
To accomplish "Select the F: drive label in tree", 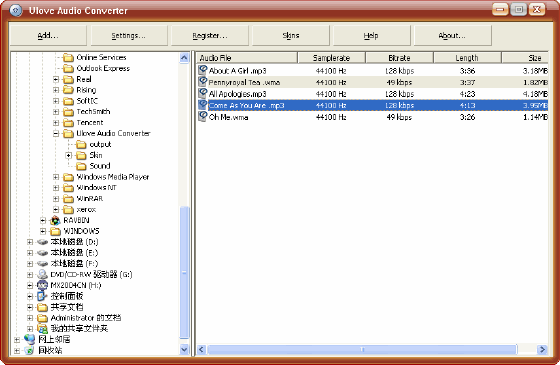I will (x=74, y=264).
